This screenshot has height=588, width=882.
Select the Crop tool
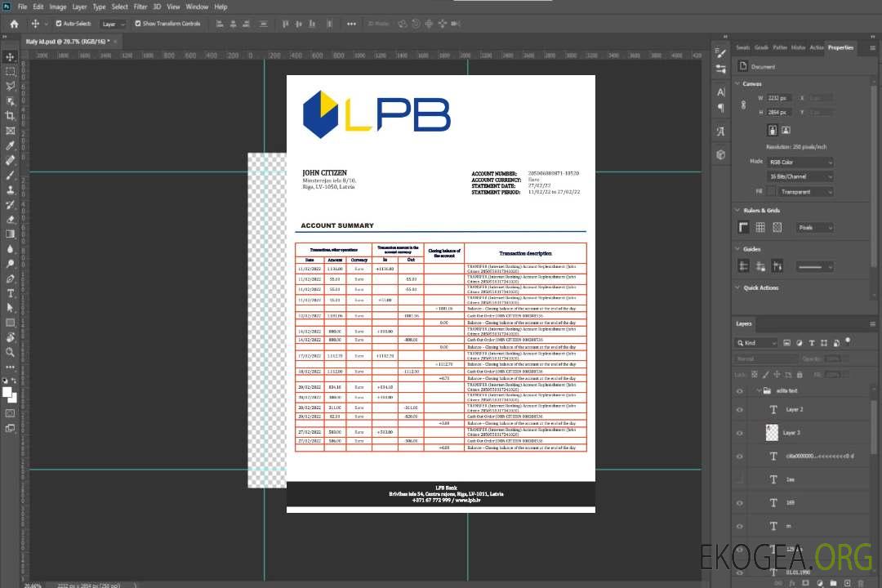point(10,115)
